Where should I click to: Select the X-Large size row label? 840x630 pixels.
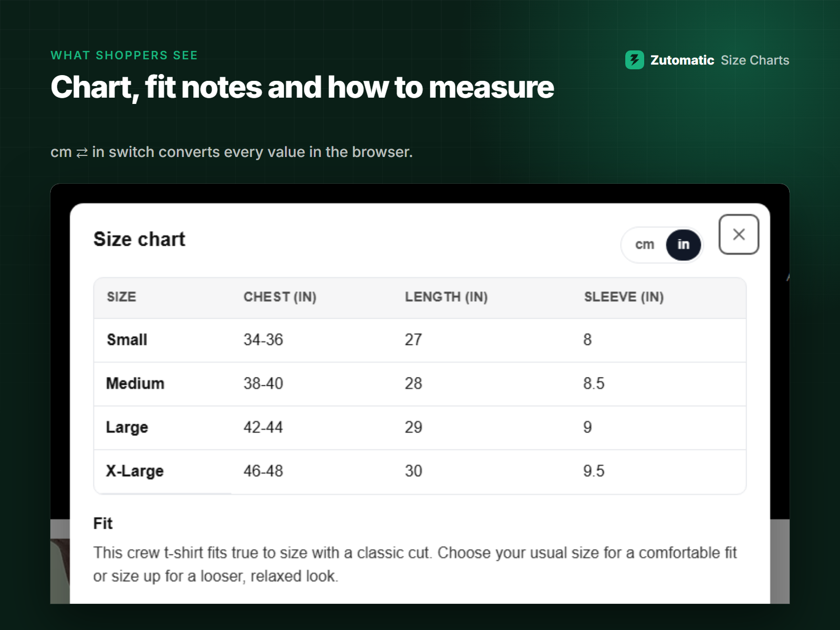pyautogui.click(x=135, y=471)
